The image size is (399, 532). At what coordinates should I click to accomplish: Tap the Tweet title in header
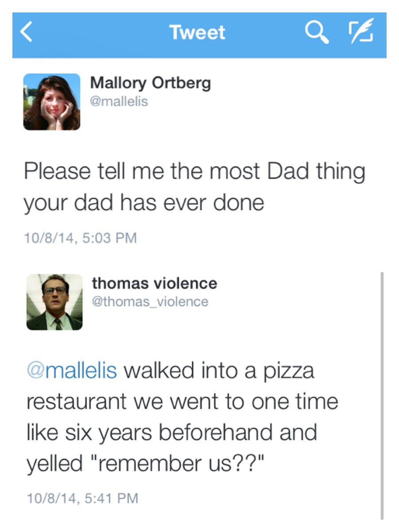click(197, 33)
